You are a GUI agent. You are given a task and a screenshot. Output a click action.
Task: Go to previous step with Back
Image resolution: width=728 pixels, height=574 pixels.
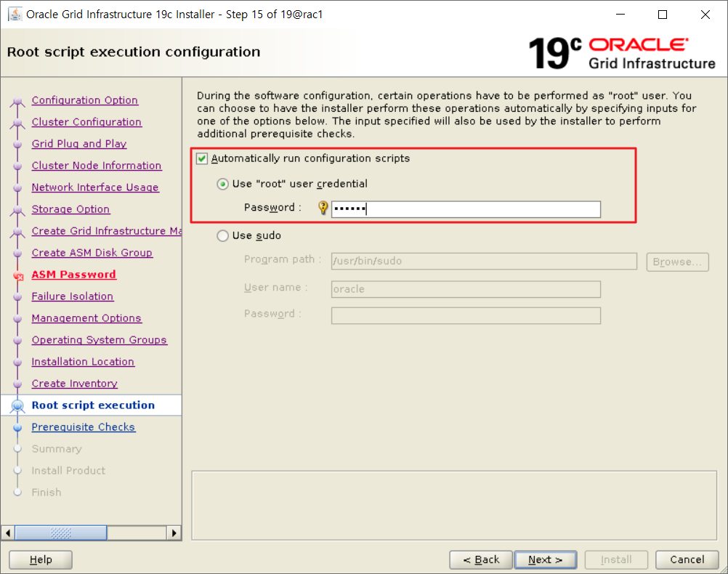pyautogui.click(x=481, y=559)
